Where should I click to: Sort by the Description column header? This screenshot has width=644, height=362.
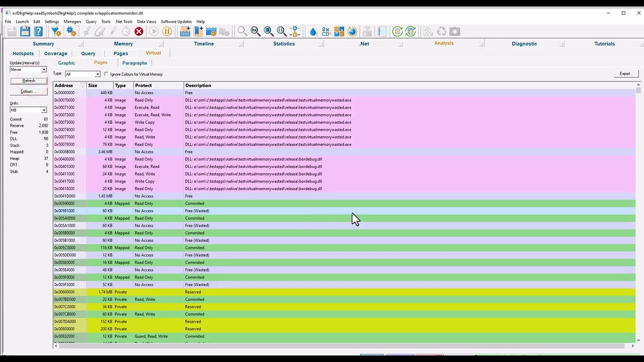click(410, 85)
